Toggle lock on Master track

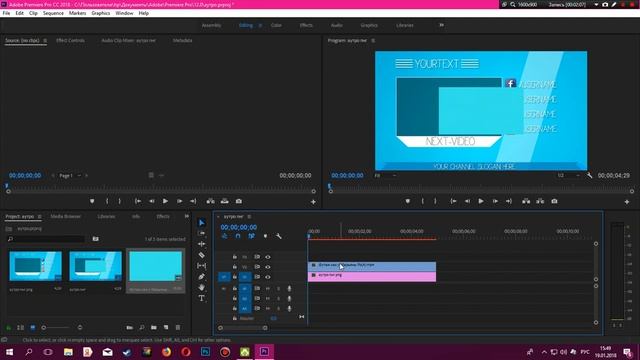[x=235, y=318]
